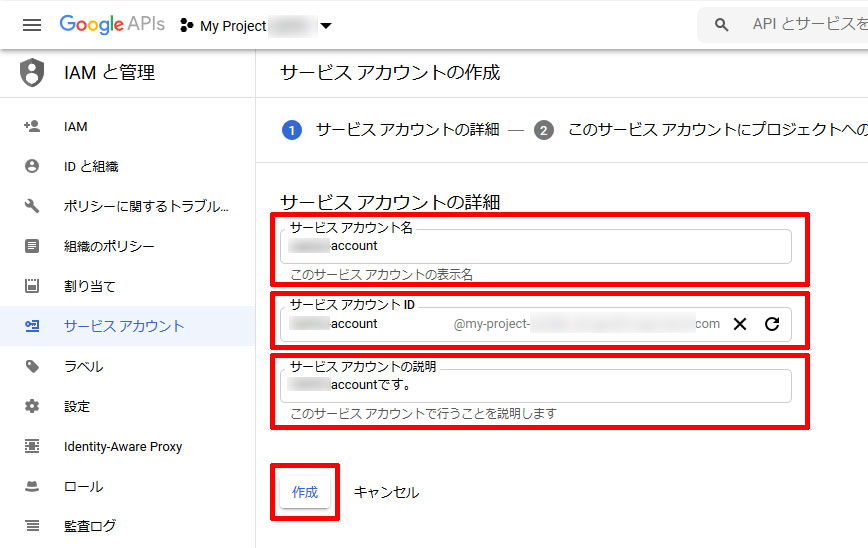Click into サービス アカウントの説明 input field
Image resolution: width=868 pixels, height=548 pixels.
click(535, 386)
